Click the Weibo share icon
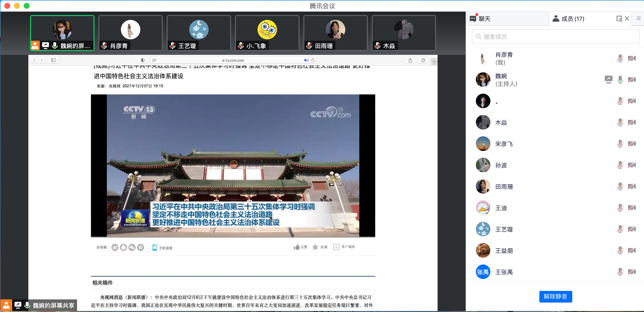The height and width of the screenshot is (312, 644). [115, 248]
